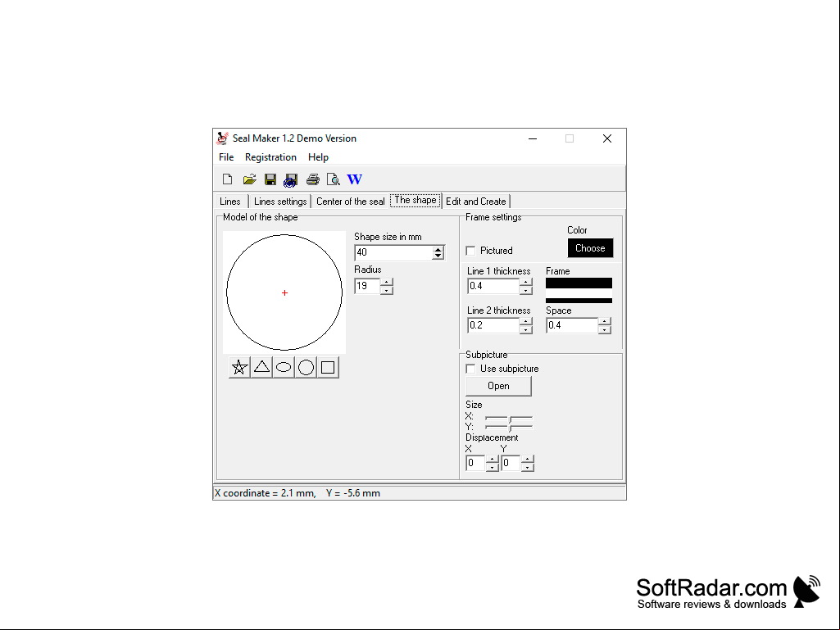Select the ellipse shape button
The height and width of the screenshot is (630, 840).
coord(284,368)
